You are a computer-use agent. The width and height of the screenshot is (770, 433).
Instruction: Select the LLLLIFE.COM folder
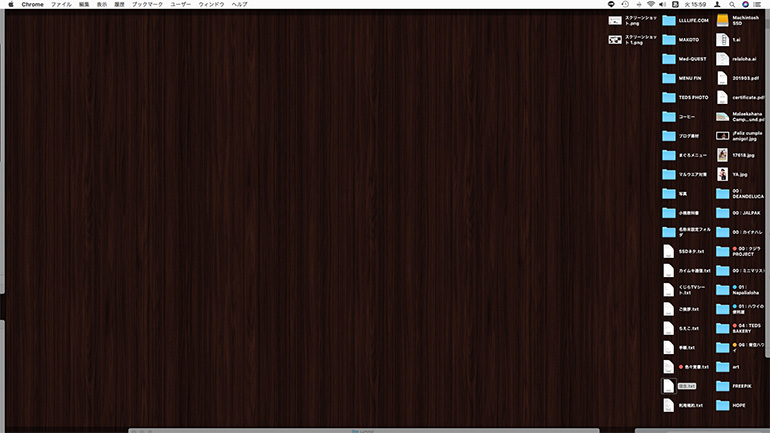(x=669, y=20)
